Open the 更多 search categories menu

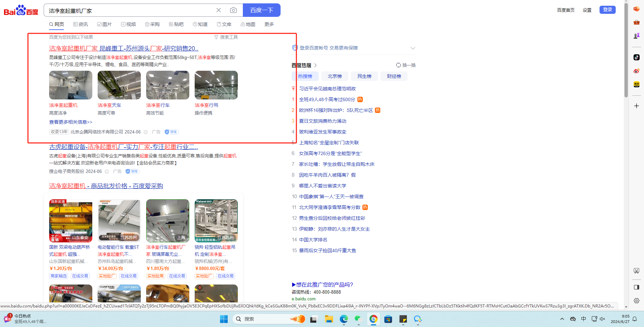coord(269,24)
